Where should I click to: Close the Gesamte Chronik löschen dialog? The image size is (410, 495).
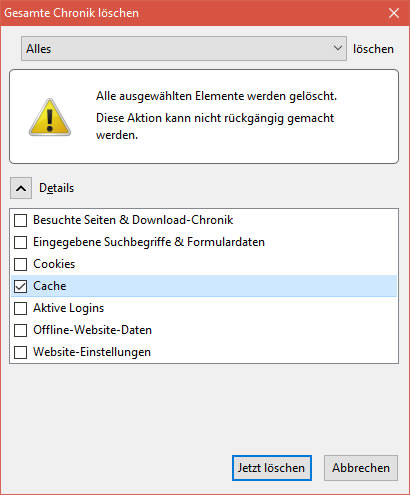pyautogui.click(x=394, y=13)
